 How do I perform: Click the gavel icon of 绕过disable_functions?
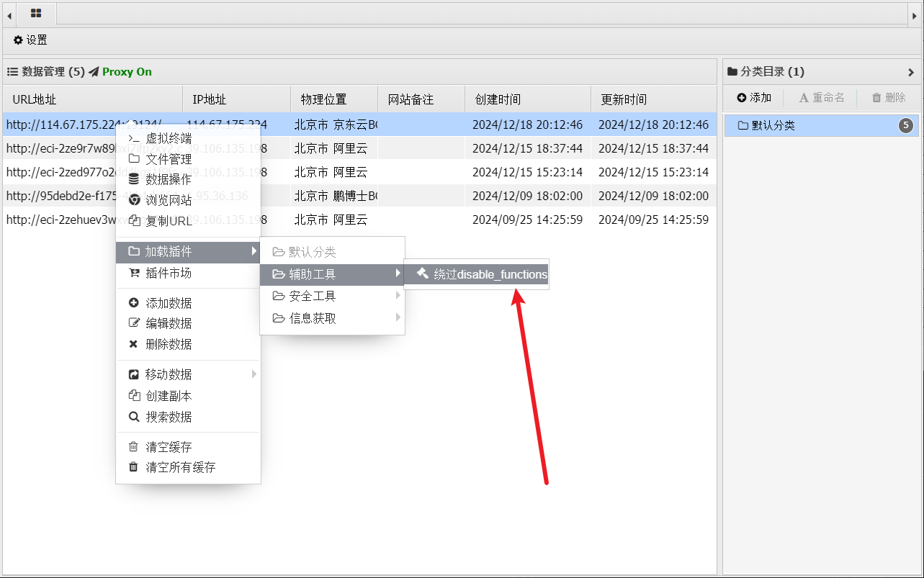(x=423, y=274)
